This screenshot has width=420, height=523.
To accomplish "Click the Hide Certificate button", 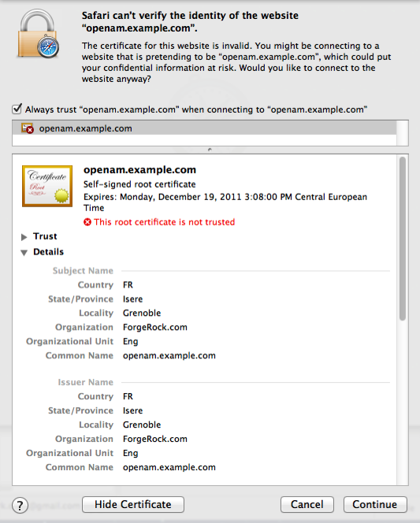I will [132, 504].
